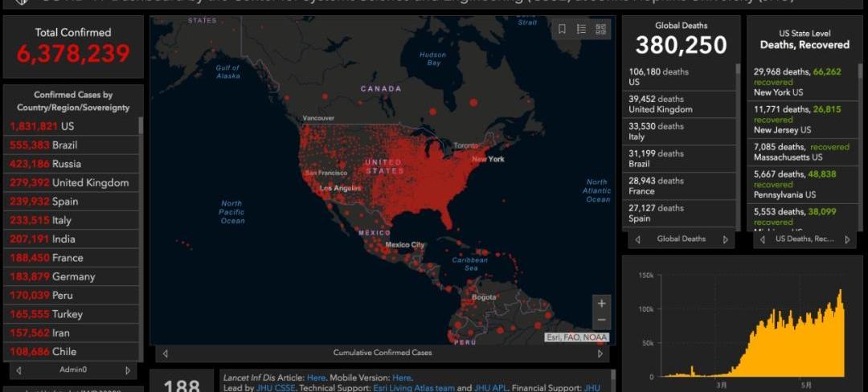Open the Lancet Inf Dis Article Here link

click(316, 378)
